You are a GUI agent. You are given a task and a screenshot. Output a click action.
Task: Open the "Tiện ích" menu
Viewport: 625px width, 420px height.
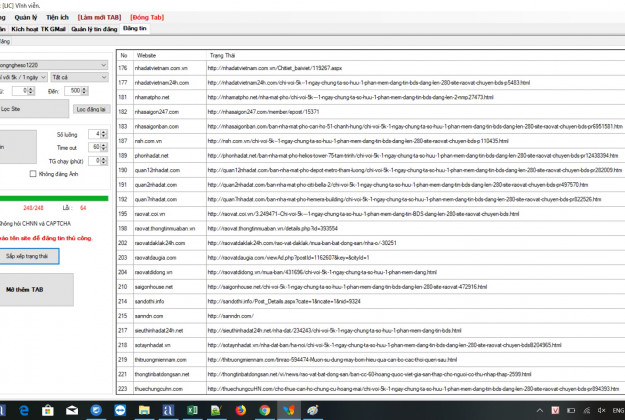[57, 17]
